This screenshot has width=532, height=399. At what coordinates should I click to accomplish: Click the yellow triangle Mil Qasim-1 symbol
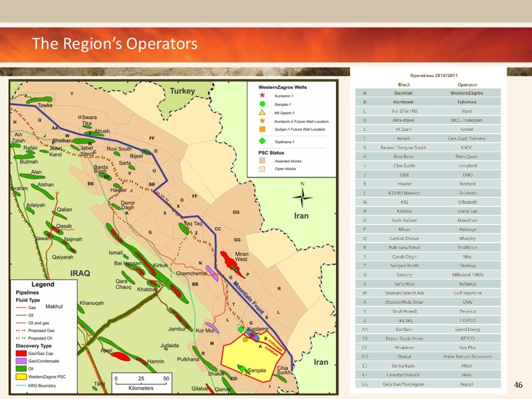262,112
